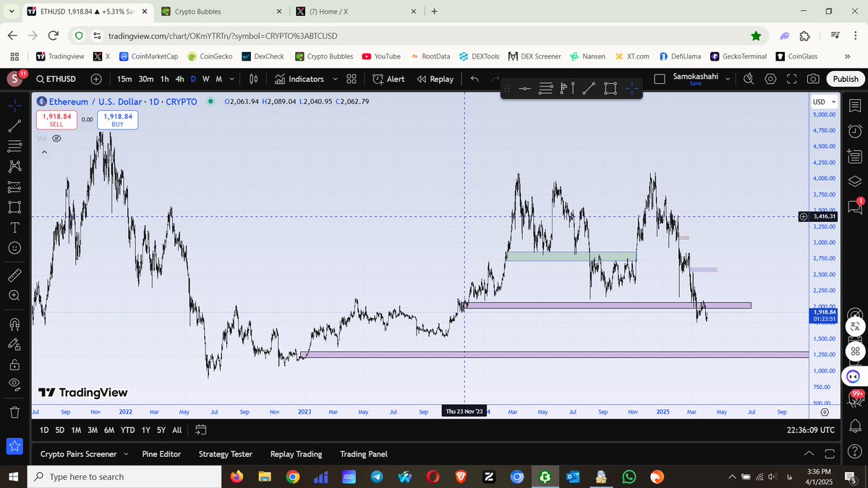Open the layout save dropdown arrow
The image size is (868, 488).
728,79
